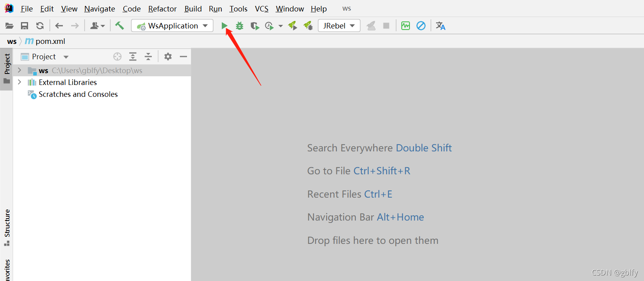
Task: Click the blue circle-slash icon
Action: coord(421,26)
